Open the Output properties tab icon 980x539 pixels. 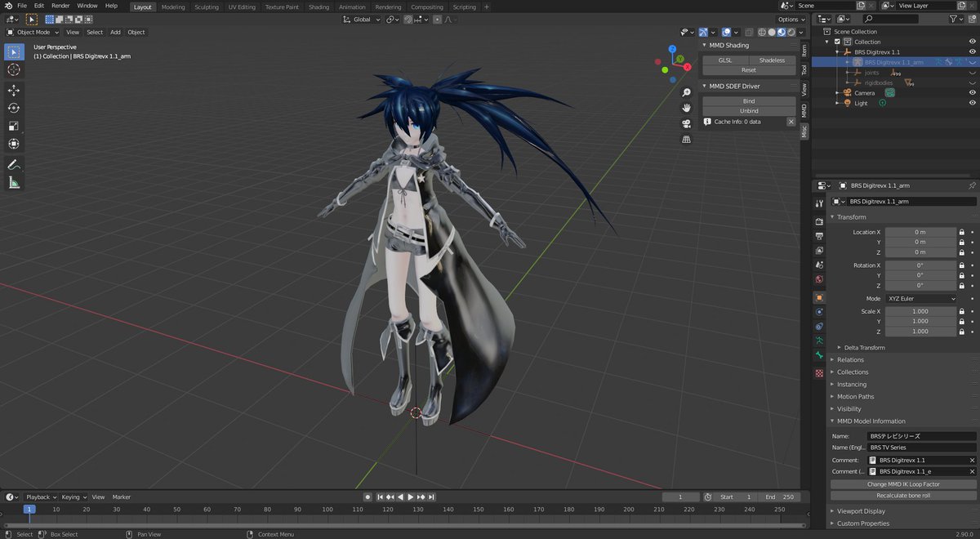pyautogui.click(x=819, y=236)
